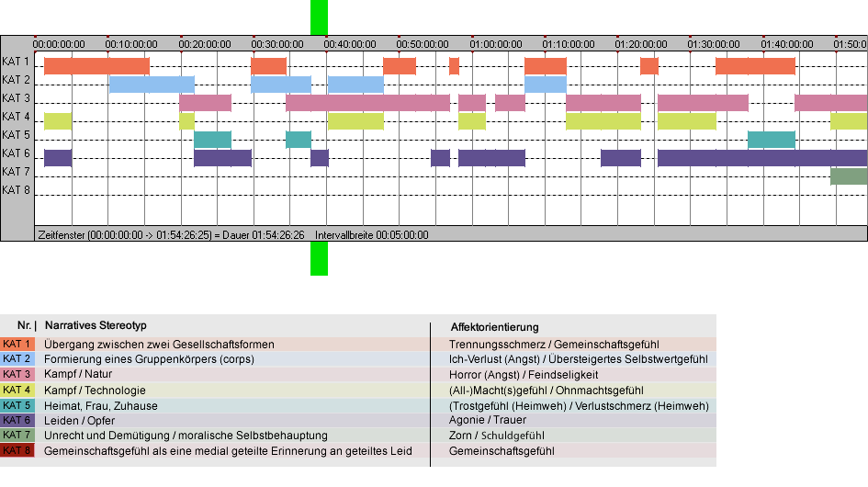Viewport: 868px width, 487px height.
Task: Click the Zeitfenster duration text in status bar
Action: (x=171, y=234)
